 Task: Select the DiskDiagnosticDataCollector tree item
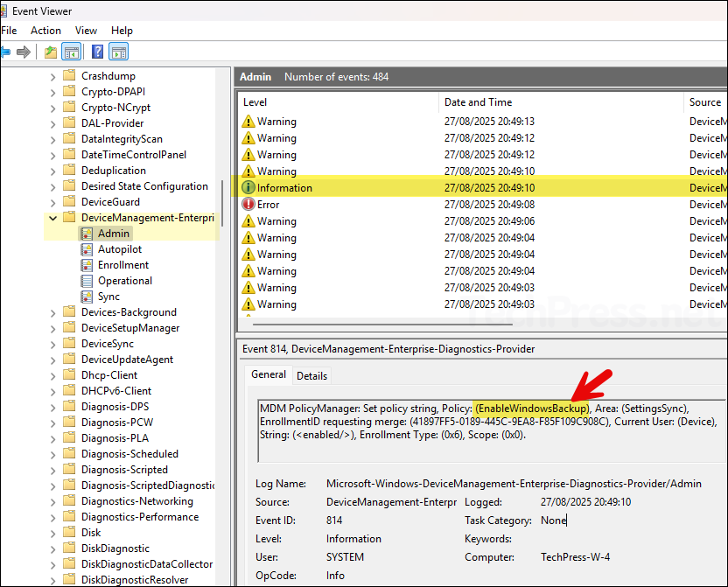pos(147,564)
